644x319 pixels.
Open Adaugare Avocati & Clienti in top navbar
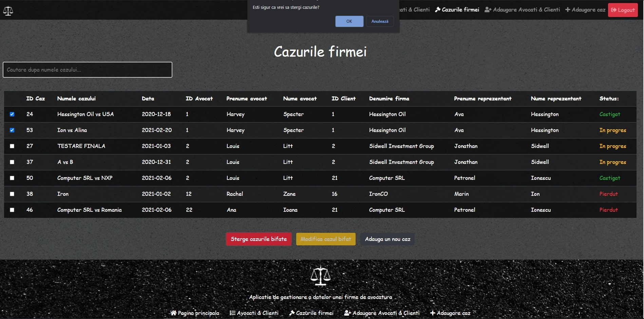[x=526, y=10]
